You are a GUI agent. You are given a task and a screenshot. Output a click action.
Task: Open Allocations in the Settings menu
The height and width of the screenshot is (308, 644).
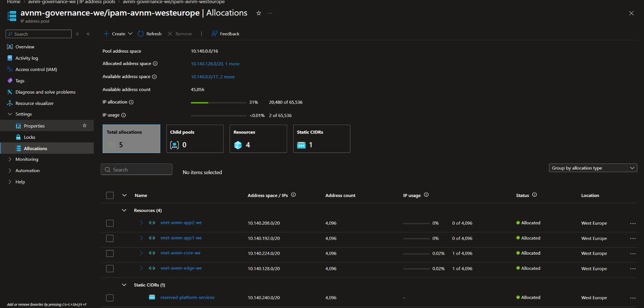coord(47,148)
